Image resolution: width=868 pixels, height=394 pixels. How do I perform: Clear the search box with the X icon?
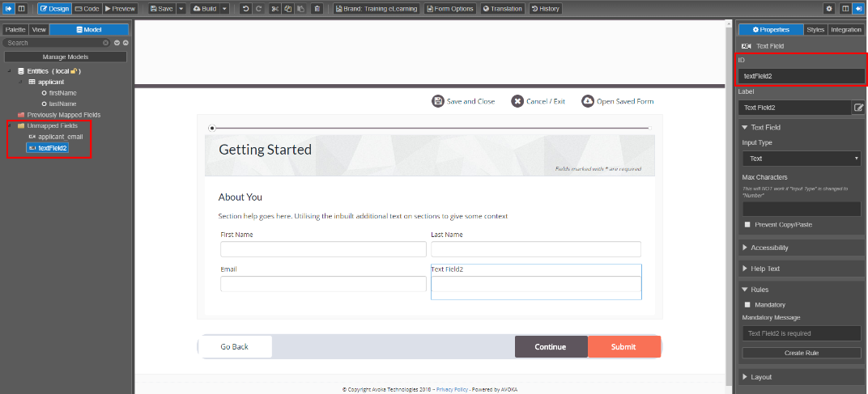[x=106, y=43]
